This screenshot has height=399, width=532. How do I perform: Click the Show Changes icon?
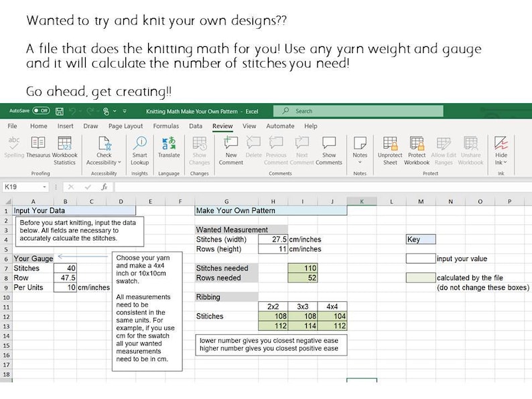click(x=200, y=143)
